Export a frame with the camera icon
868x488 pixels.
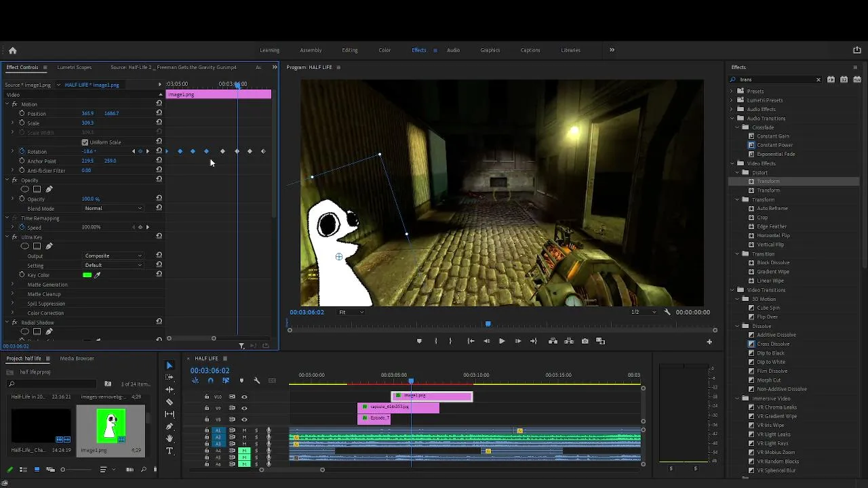point(585,341)
